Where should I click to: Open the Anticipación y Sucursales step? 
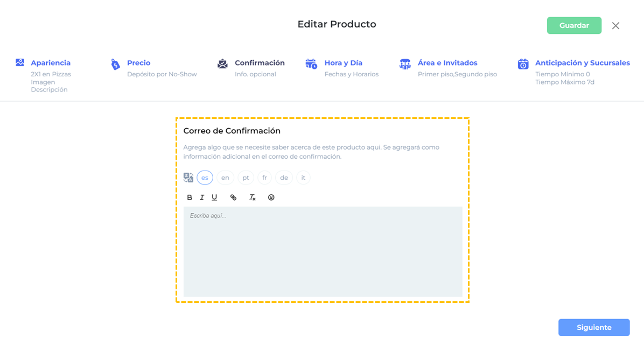583,63
